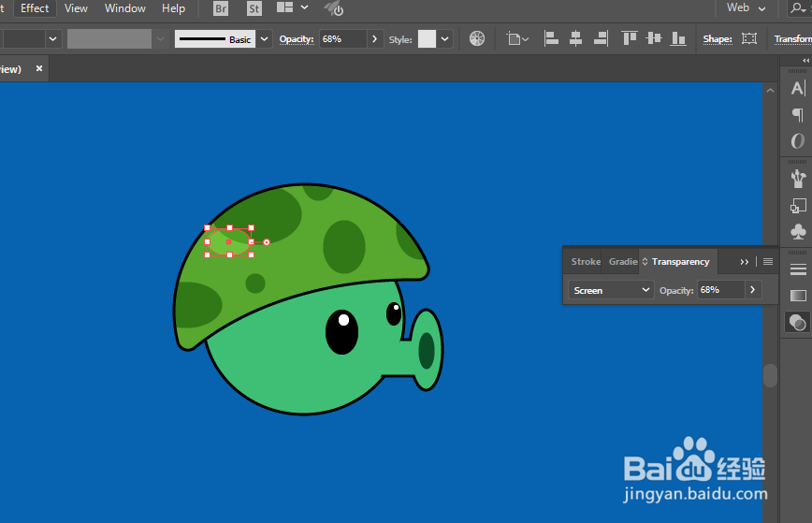Open the Symbols club panel icon

pos(798,231)
